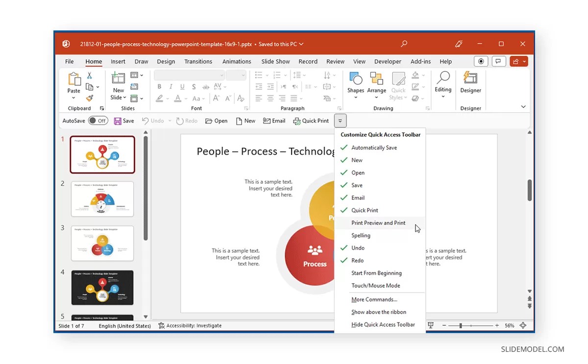Viewport: 588px width, 364px height.
Task: Click the Strikethrough icon
Action: coord(206,87)
